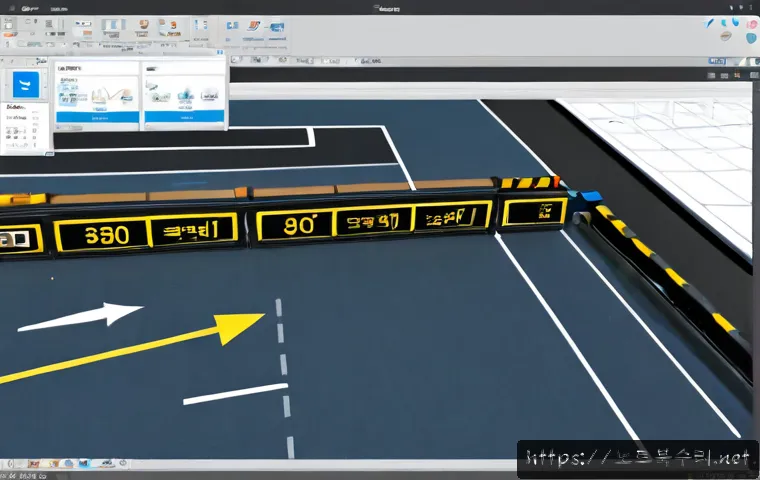Click the blue square icon in the left panel
760x480 pixels.
click(26, 85)
